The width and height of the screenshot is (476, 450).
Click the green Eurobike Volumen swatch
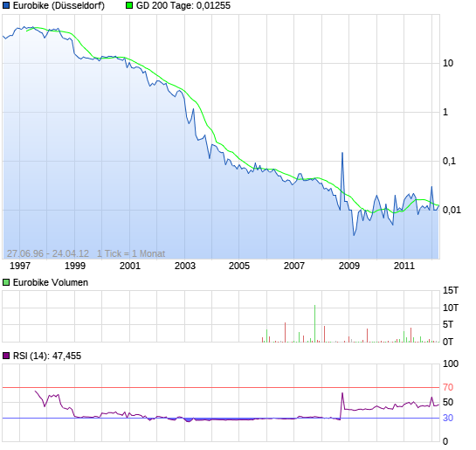(6, 282)
